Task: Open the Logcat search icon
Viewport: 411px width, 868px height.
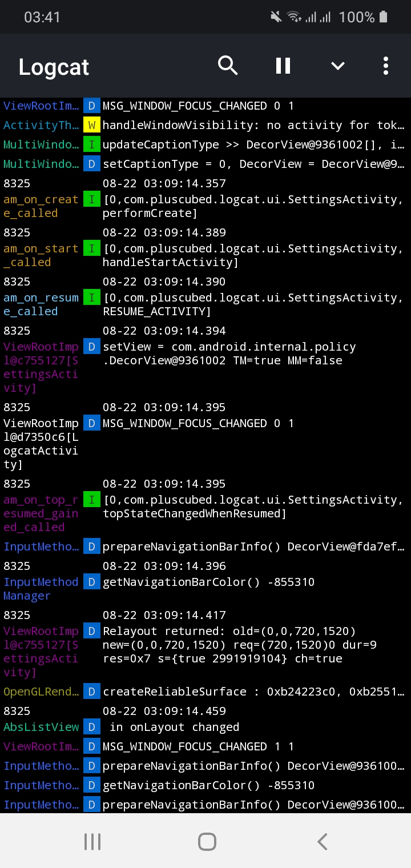Action: [228, 66]
